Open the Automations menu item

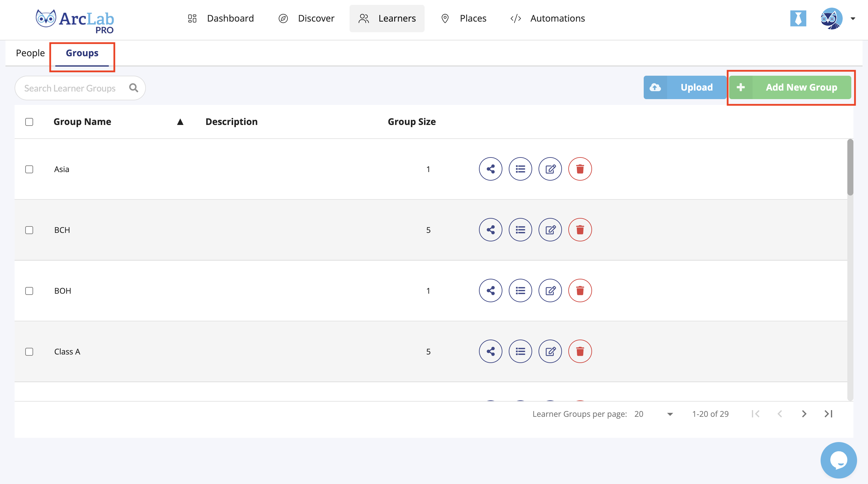coord(548,19)
